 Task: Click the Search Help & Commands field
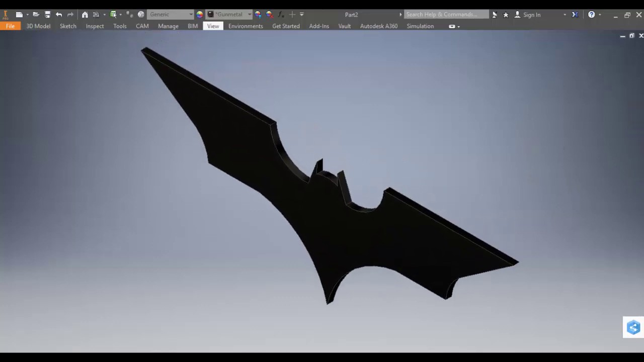[x=446, y=15]
